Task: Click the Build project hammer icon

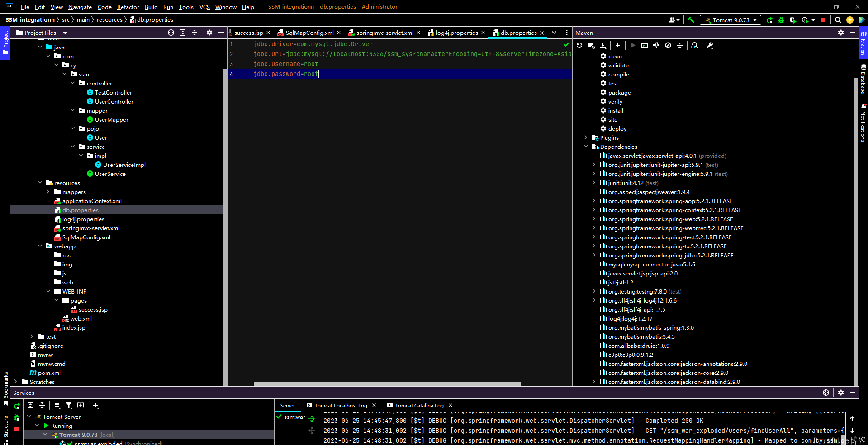Action: [691, 20]
